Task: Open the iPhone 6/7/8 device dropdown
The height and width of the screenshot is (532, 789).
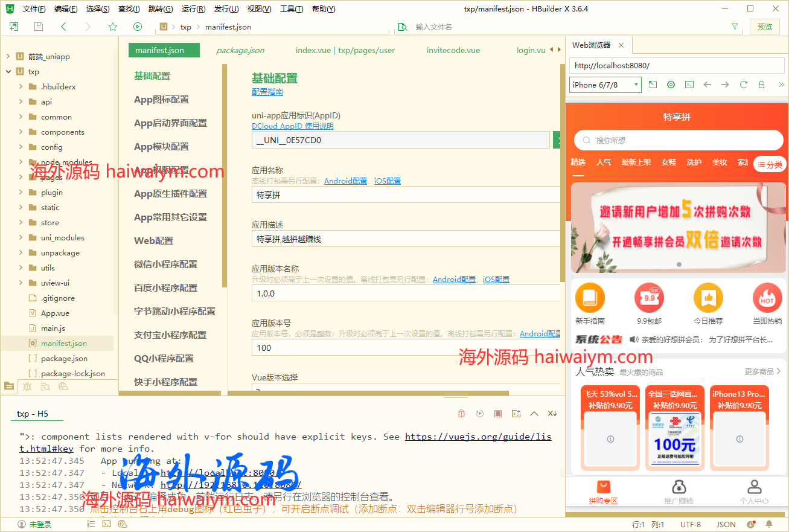Action: tap(605, 85)
